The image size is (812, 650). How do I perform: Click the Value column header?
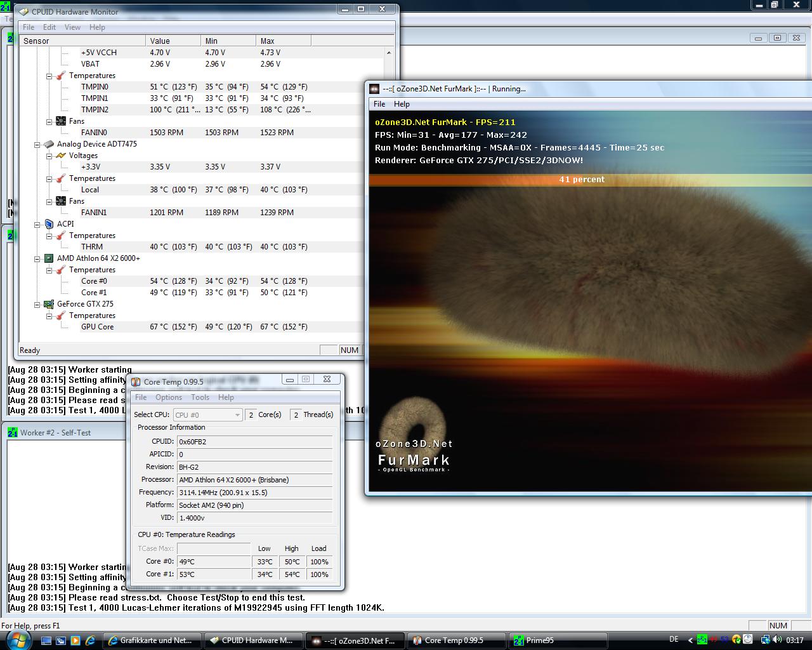tap(173, 41)
